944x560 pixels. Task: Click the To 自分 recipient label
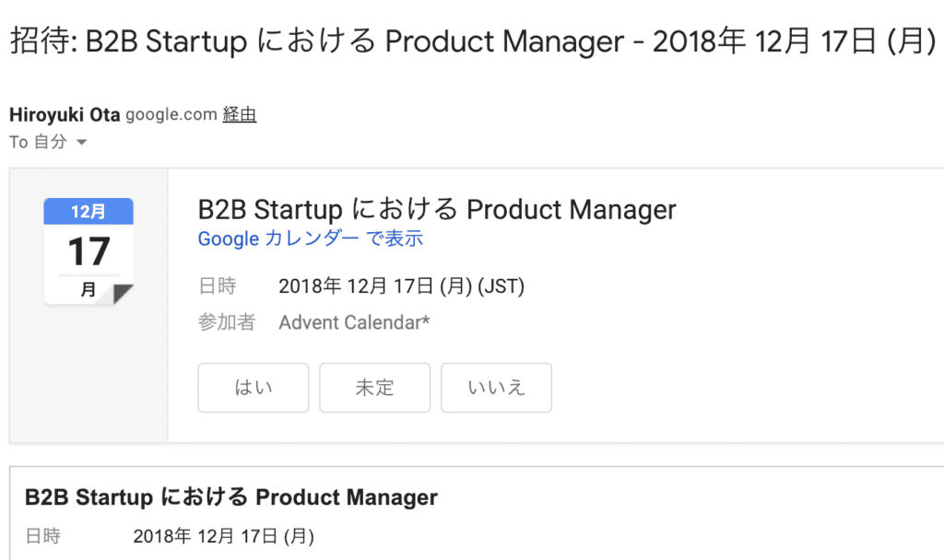coord(38,142)
